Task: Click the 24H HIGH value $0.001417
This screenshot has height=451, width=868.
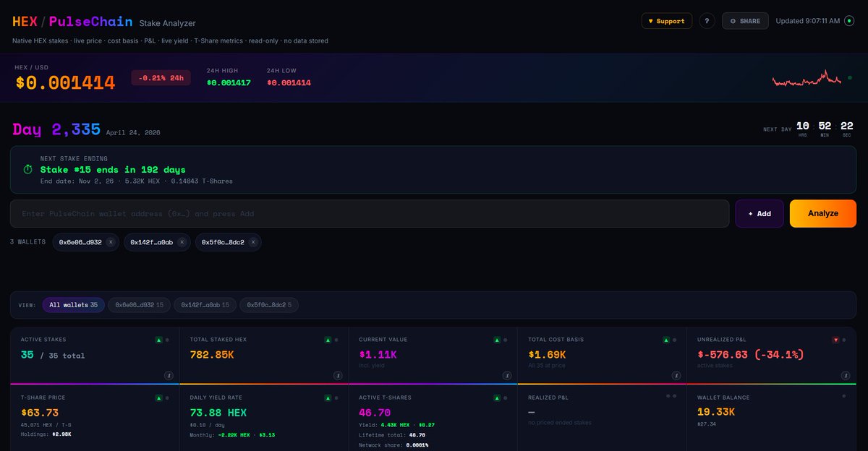Action: point(229,82)
